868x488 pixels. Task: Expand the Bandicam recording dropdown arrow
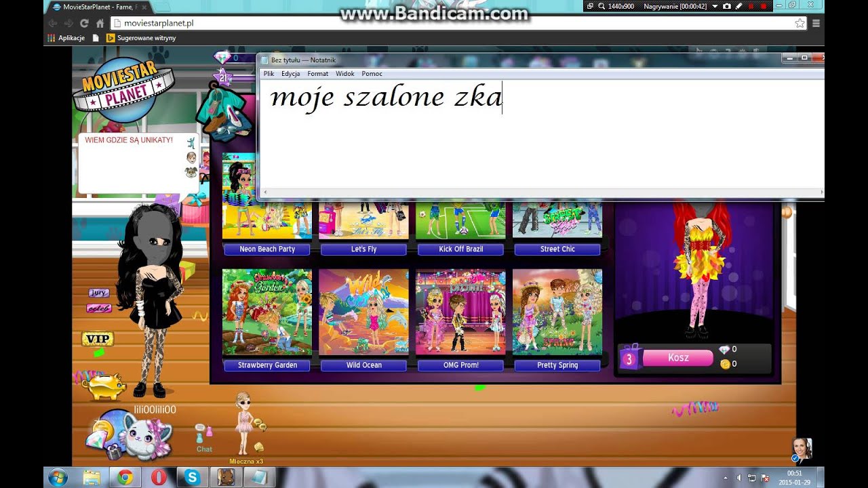[x=714, y=6]
